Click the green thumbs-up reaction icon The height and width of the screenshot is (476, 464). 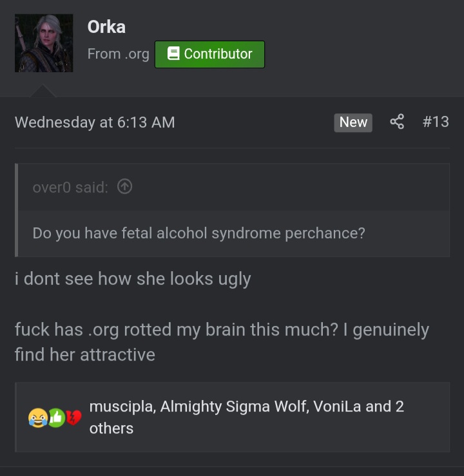point(56,418)
